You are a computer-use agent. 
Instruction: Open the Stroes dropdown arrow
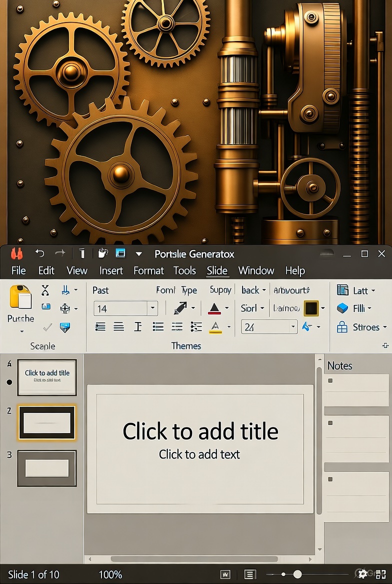[x=384, y=327]
